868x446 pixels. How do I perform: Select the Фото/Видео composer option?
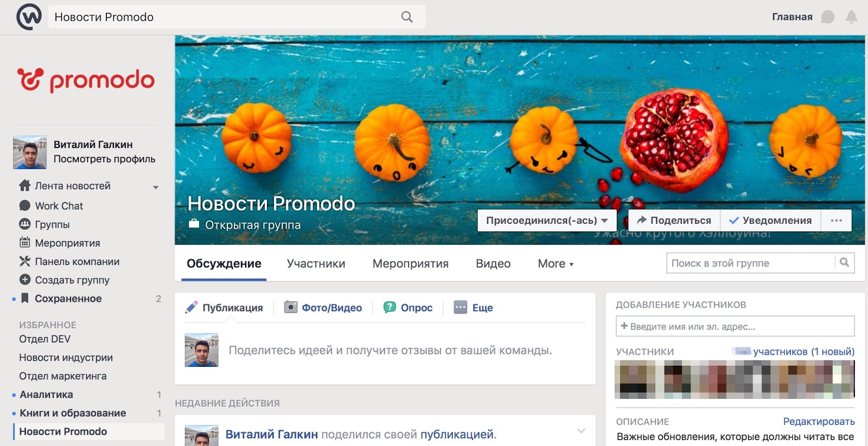coord(324,307)
